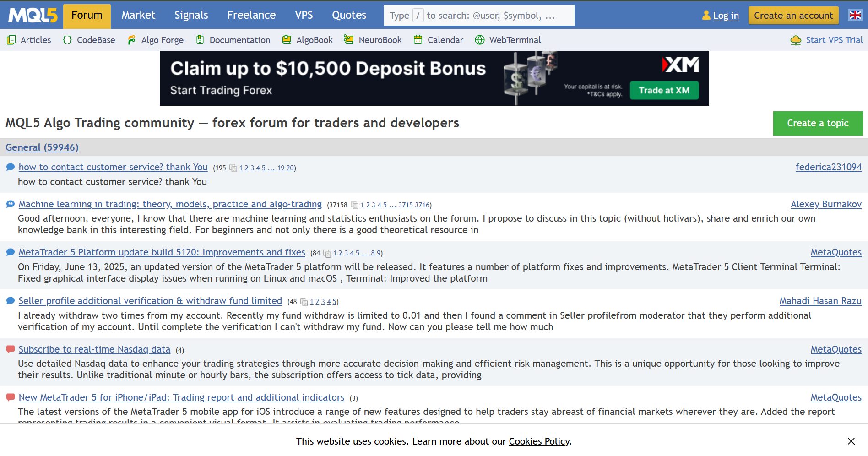Click the WebTerminal globe icon

coord(479,40)
